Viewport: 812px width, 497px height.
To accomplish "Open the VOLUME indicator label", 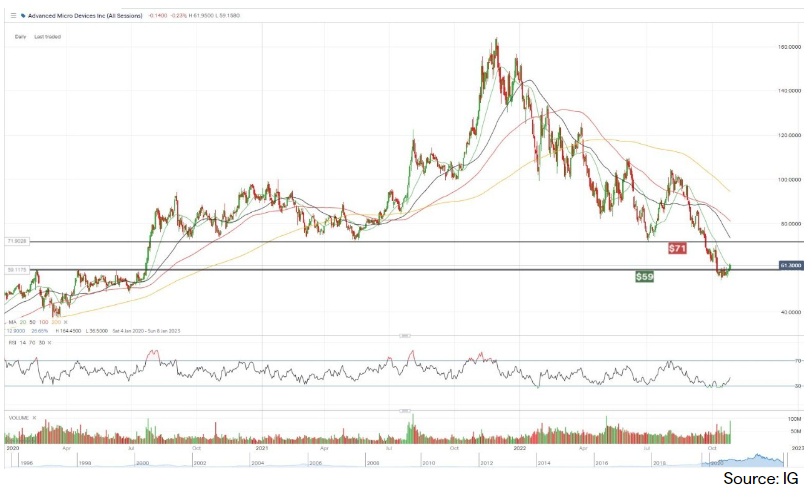I will tap(19, 418).
